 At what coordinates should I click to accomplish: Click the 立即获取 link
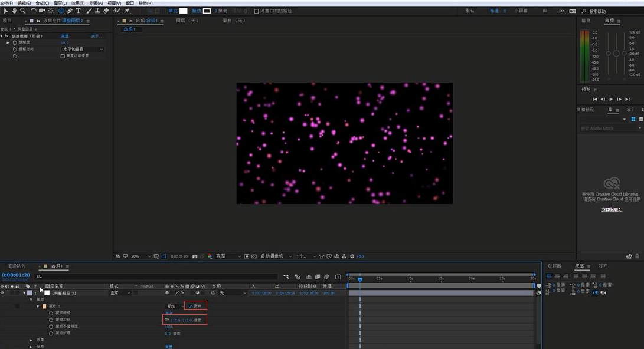pyautogui.click(x=612, y=209)
